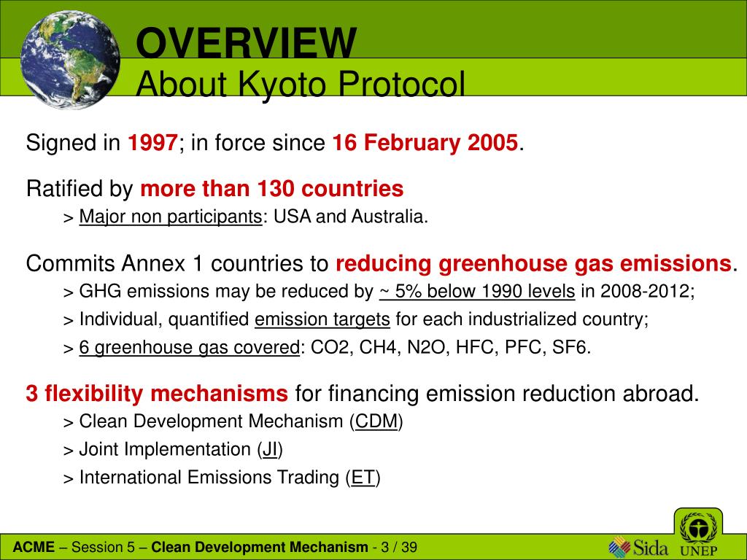This screenshot has height=560, width=747.
Task: Click the 'About Kyoto Protocol' subtitle
Action: click(x=300, y=84)
